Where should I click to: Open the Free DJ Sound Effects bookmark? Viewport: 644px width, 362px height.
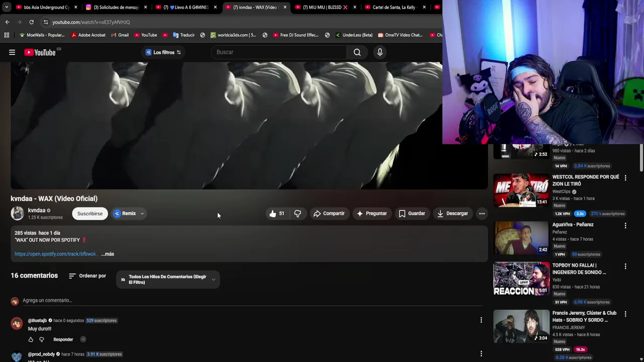(x=296, y=35)
